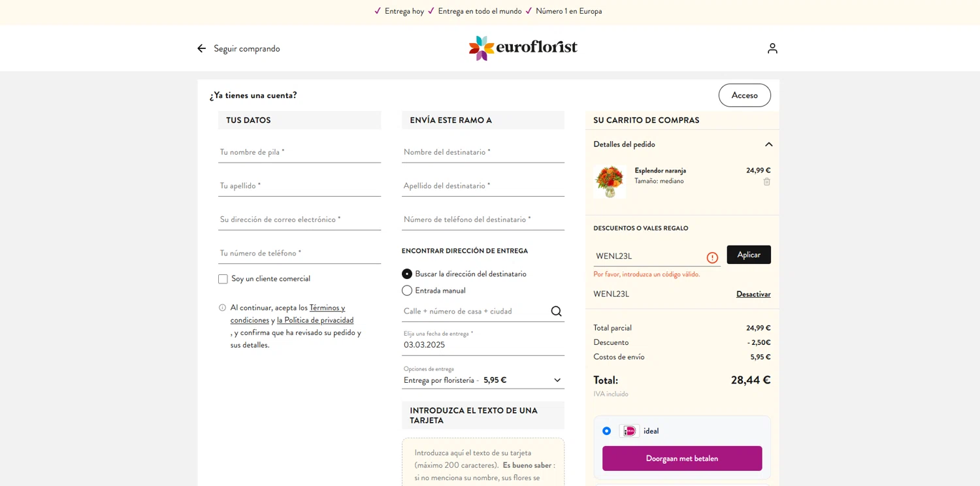The image size is (980, 486).
Task: Click the IVA incluido note
Action: click(611, 394)
